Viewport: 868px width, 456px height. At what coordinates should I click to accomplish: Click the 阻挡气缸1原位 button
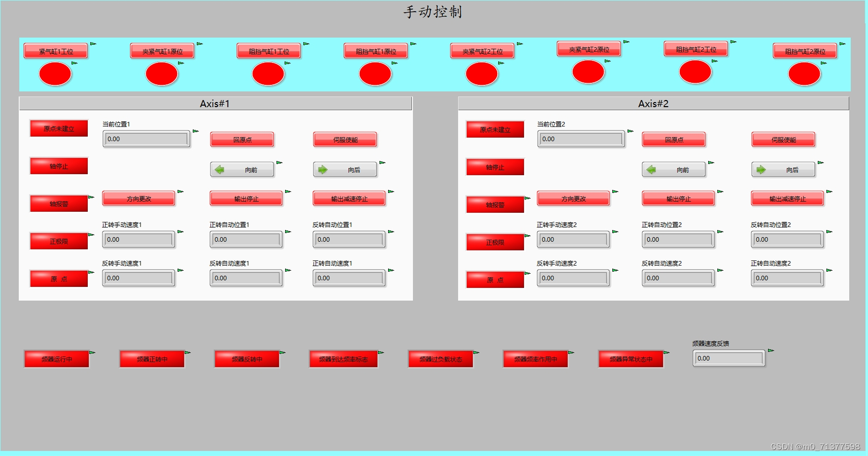coord(376,51)
